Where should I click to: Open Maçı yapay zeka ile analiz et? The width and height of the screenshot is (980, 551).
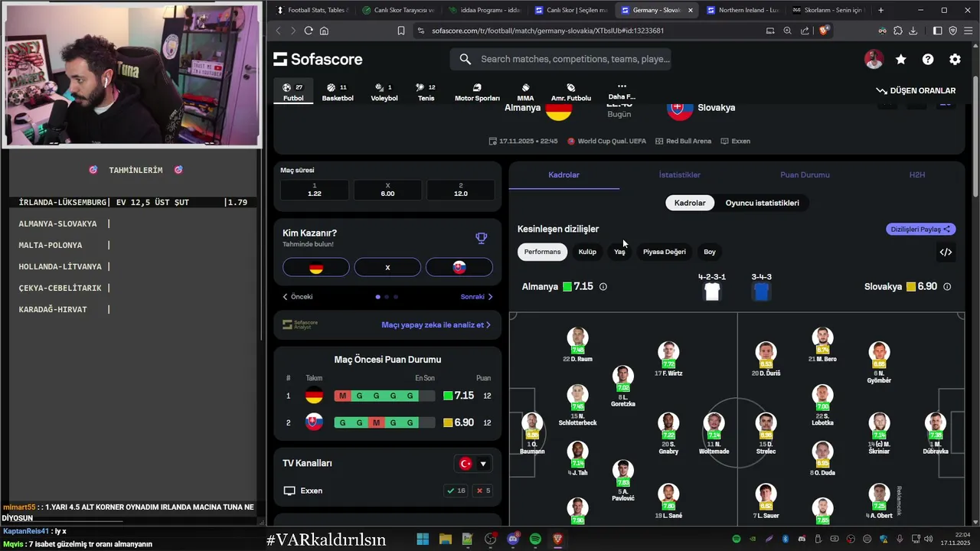[436, 324]
